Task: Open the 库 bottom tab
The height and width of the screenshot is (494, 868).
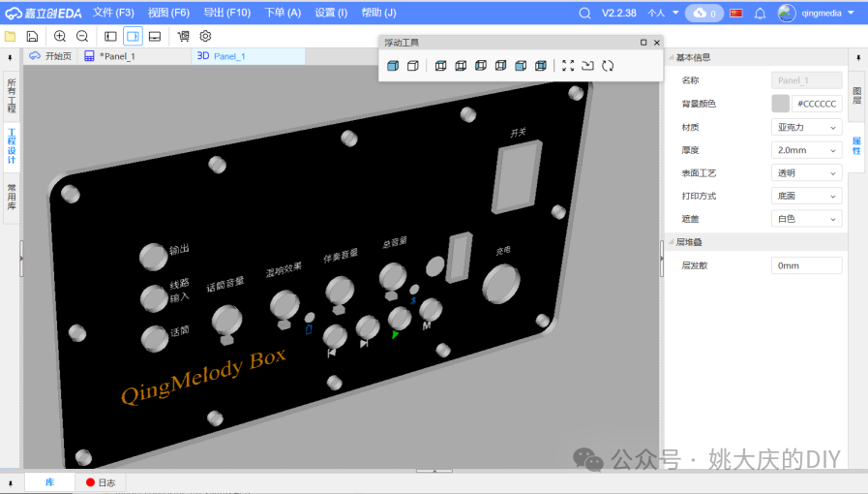Action: (x=49, y=482)
